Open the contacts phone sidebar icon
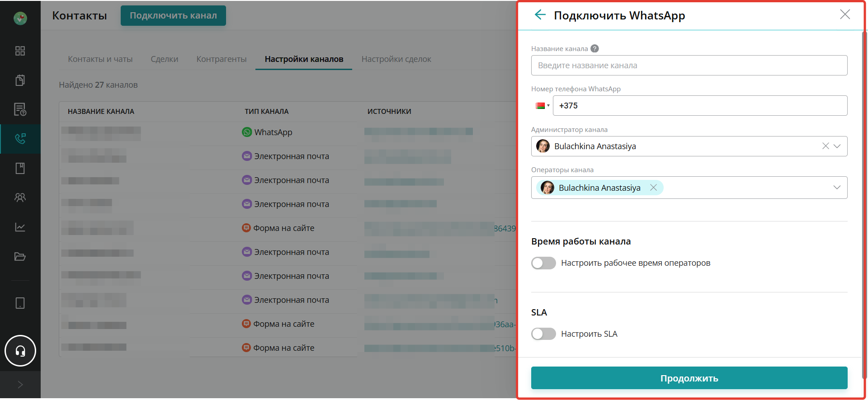The height and width of the screenshot is (400, 868). pyautogui.click(x=20, y=139)
